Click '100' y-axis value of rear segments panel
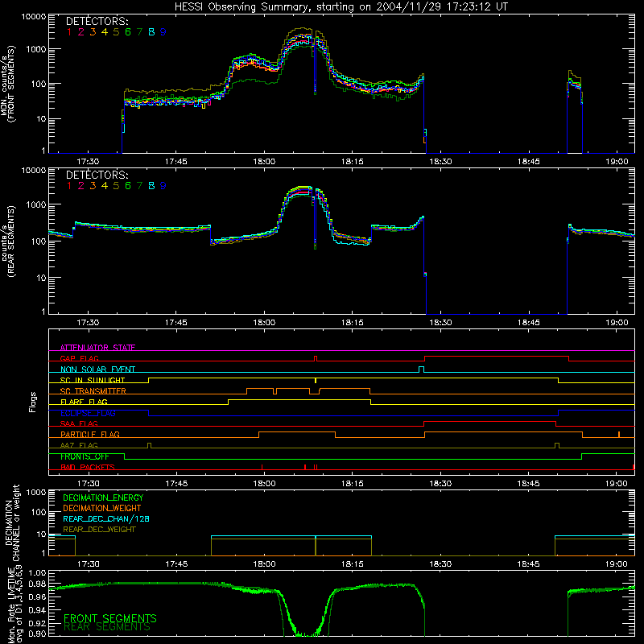This screenshot has height=644, width=644. coord(38,241)
